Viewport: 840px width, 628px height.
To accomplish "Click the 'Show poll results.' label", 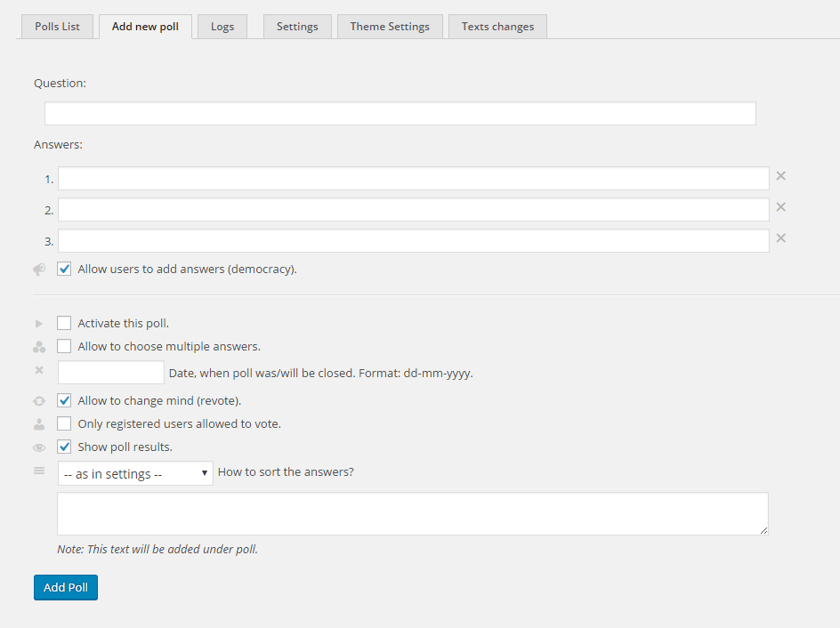I will 125,447.
